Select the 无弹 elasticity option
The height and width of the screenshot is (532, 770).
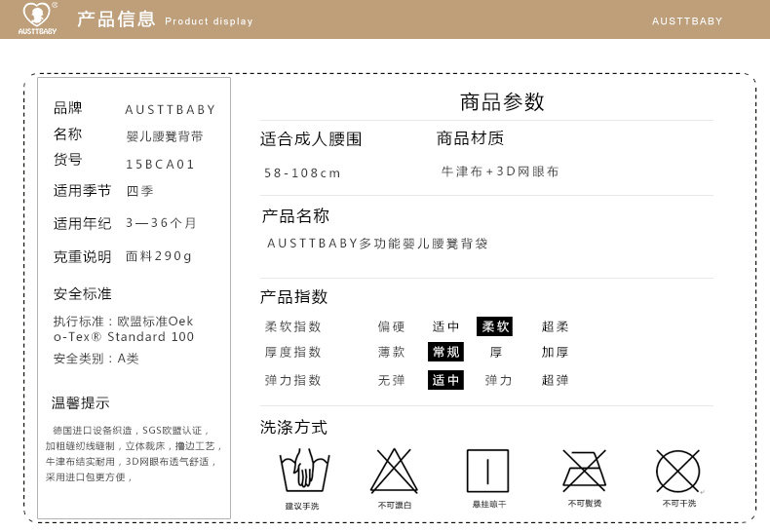pos(392,380)
